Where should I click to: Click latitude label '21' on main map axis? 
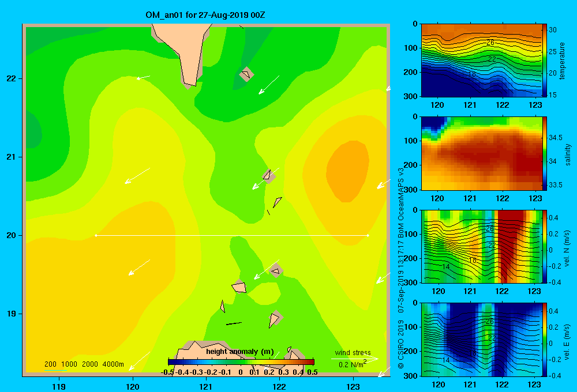12,157
